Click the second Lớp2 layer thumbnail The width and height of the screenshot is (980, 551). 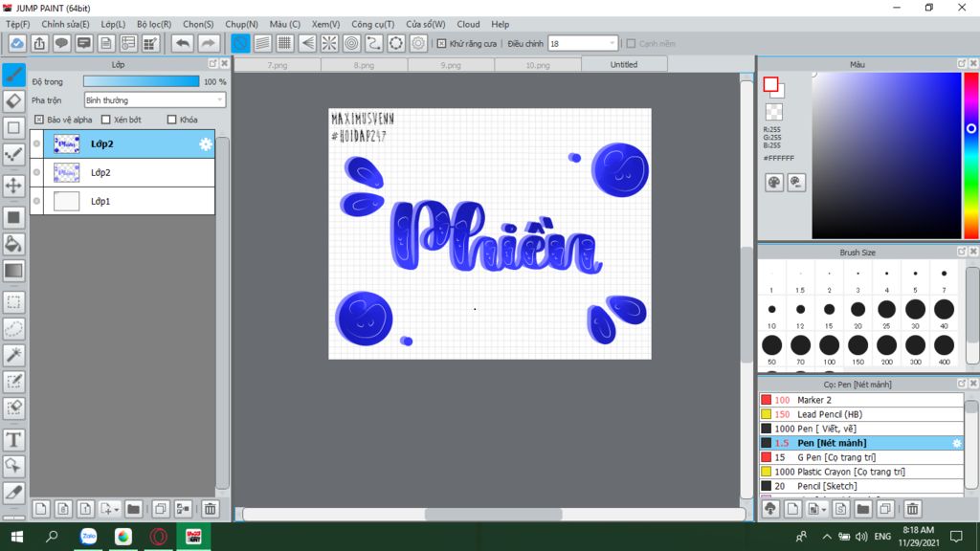[66, 172]
